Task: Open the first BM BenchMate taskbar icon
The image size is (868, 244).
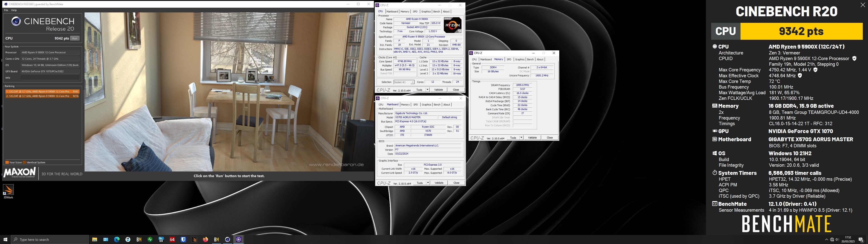Action: (x=139, y=240)
